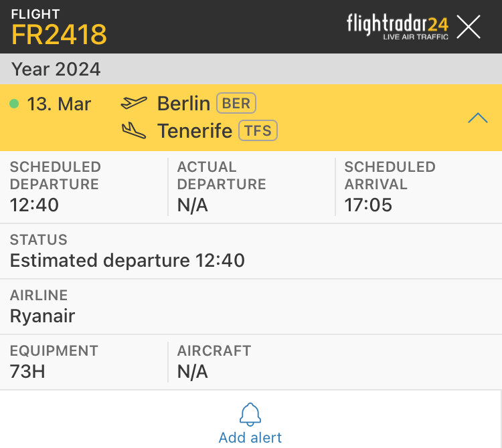Click the 13. Mar date label
The width and height of the screenshot is (502, 448).
tap(59, 104)
